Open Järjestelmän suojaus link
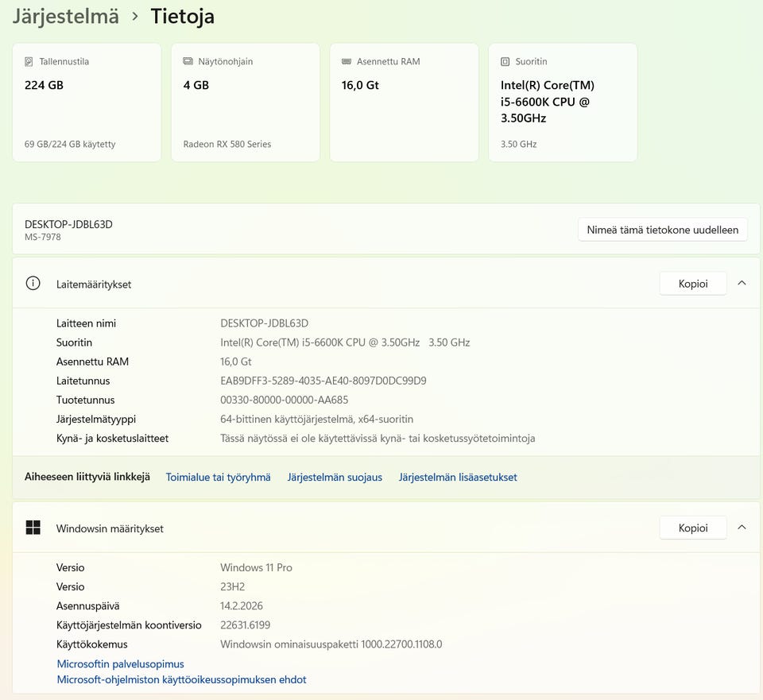This screenshot has width=763, height=700. (335, 478)
